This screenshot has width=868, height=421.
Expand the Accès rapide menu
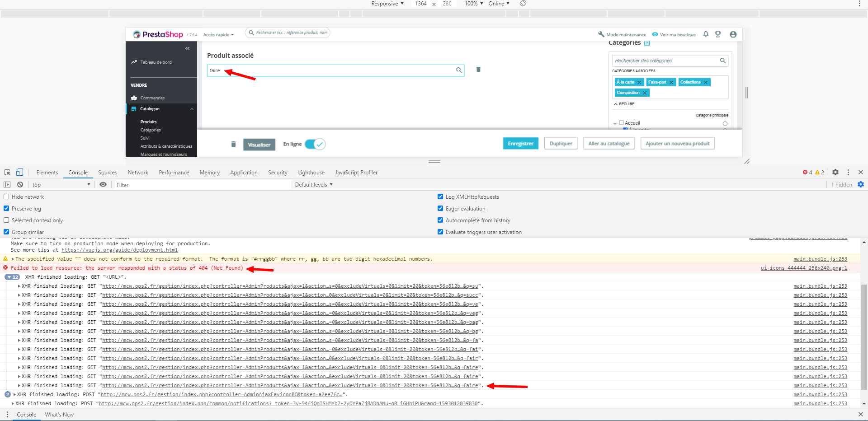point(218,35)
